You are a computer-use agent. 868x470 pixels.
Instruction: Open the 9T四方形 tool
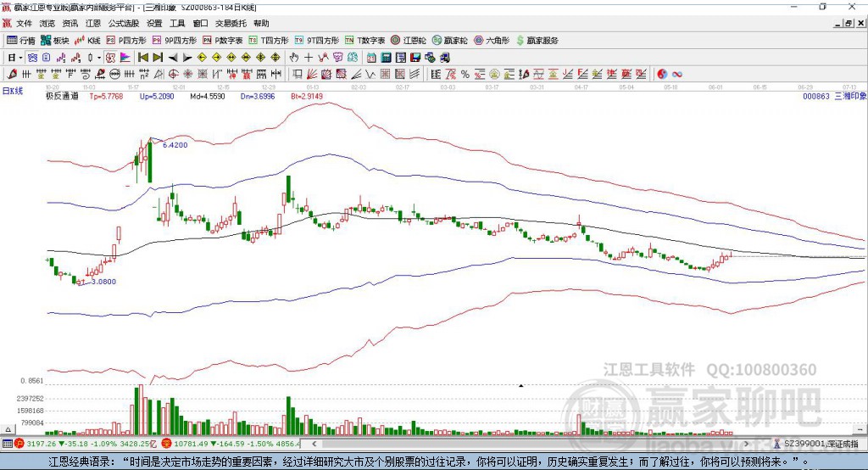pyautogui.click(x=317, y=41)
